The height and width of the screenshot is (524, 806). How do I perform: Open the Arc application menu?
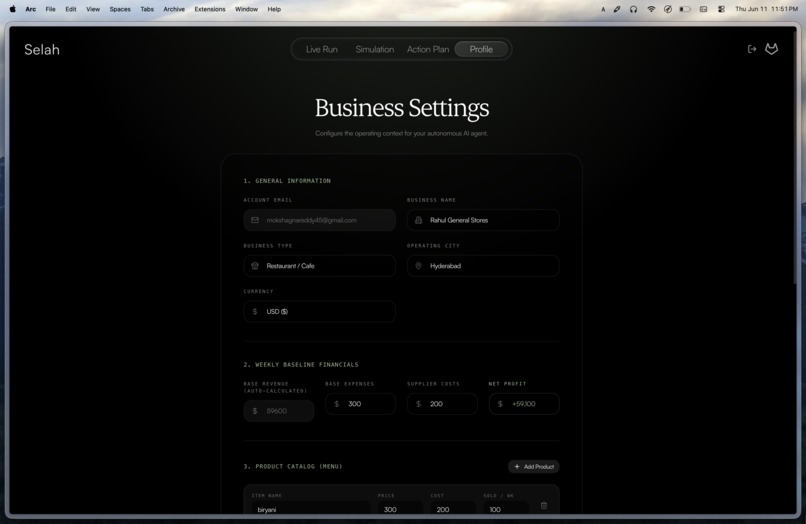[x=31, y=9]
